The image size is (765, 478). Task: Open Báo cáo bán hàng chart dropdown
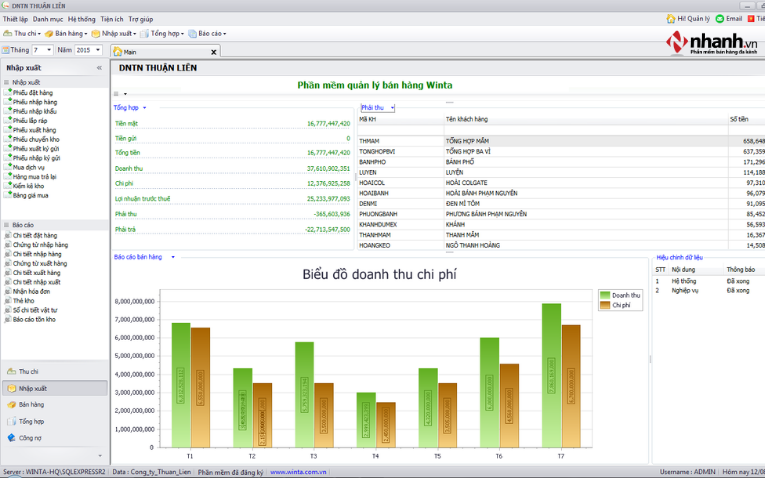(x=173, y=257)
